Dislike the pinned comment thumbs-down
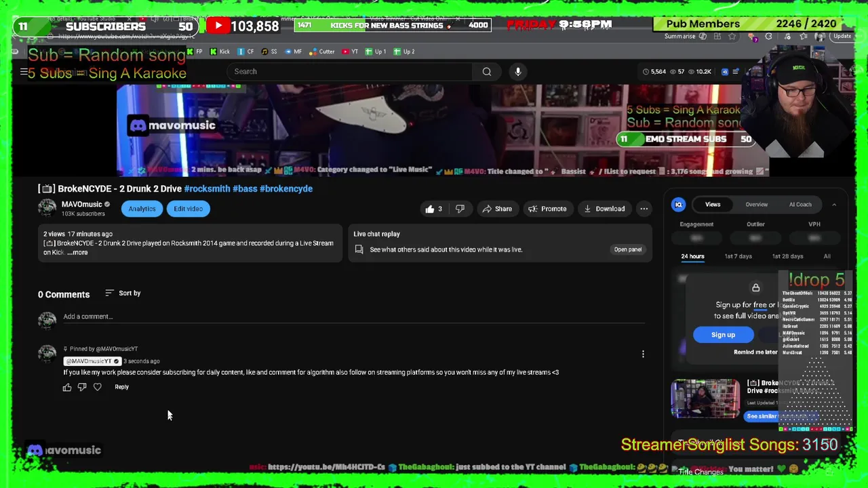The image size is (868, 488). pyautogui.click(x=82, y=387)
